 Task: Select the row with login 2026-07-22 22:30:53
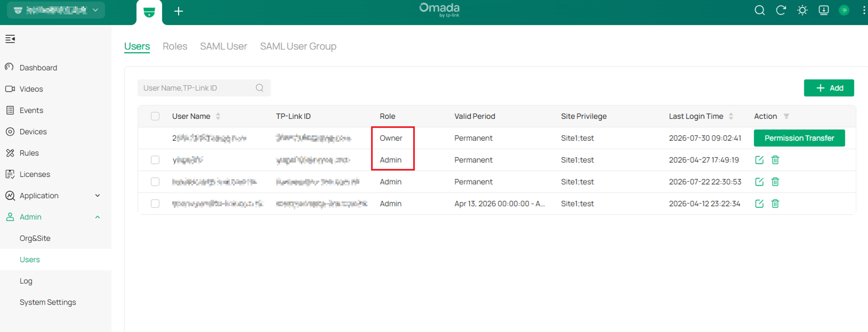click(x=155, y=182)
